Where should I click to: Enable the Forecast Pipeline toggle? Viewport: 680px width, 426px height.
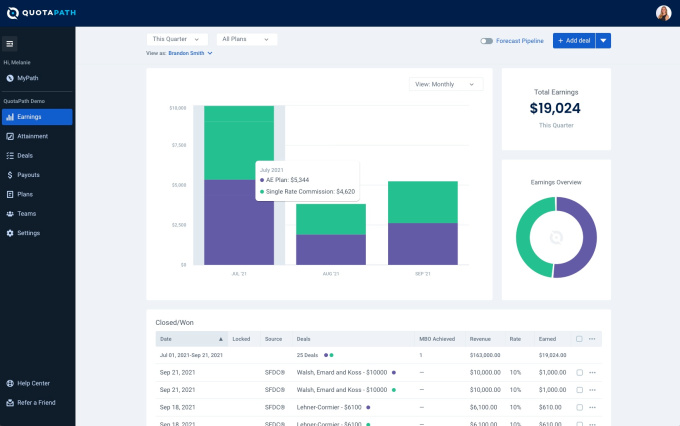(487, 41)
